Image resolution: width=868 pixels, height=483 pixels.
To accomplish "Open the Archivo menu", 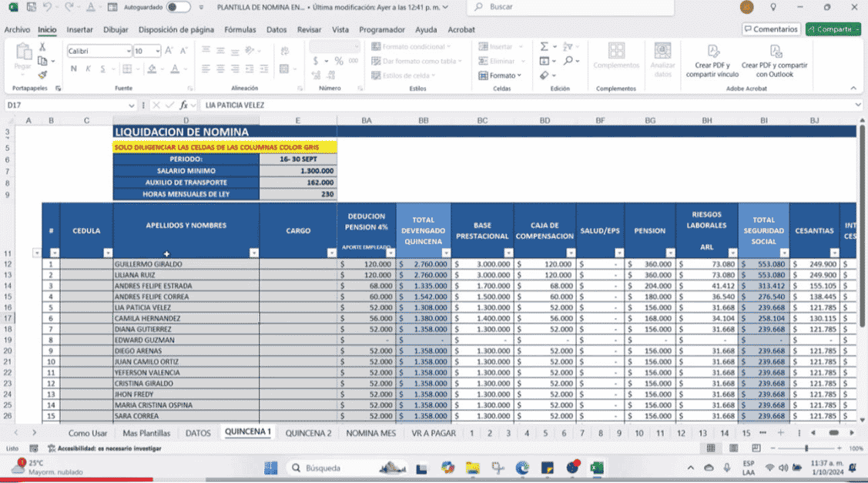I will coord(17,30).
